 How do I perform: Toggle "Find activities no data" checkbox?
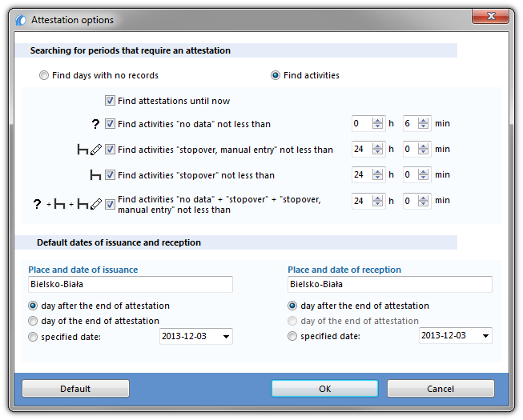110,124
